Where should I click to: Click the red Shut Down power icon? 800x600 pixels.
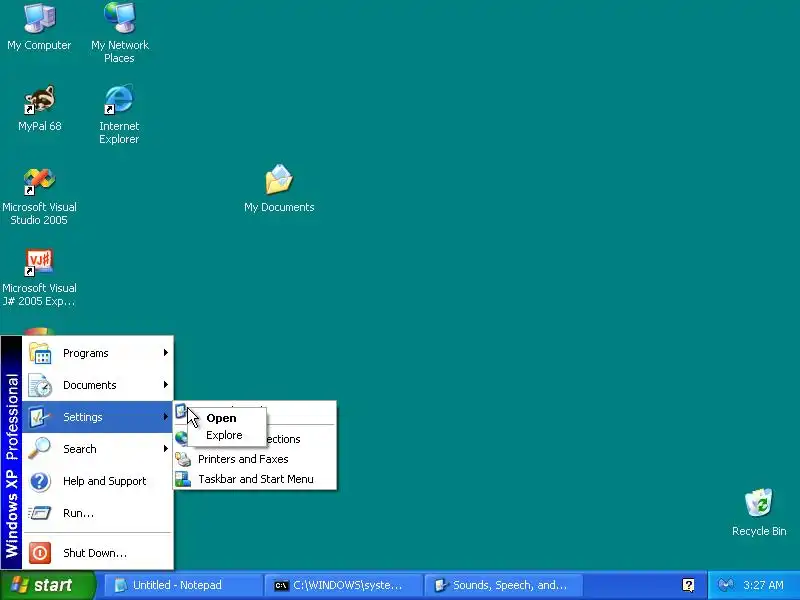pyautogui.click(x=40, y=553)
